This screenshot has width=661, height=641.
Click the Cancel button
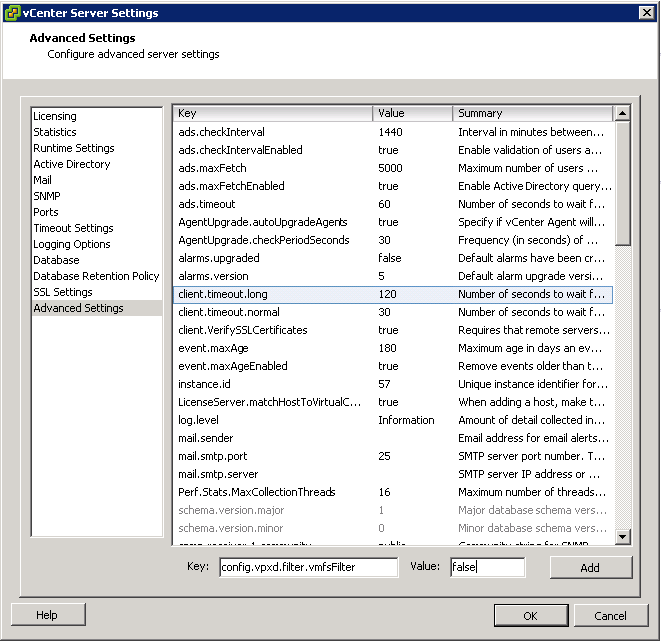(x=610, y=616)
